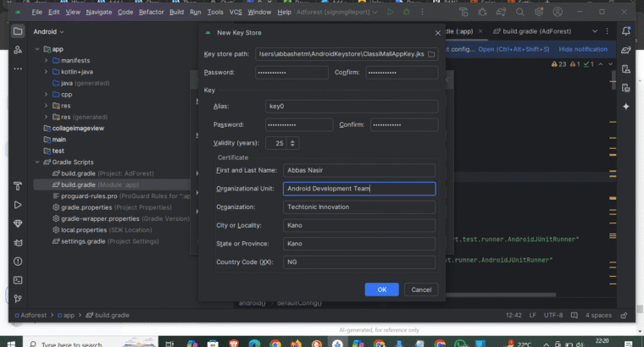Confirm the key store with OK

[381, 289]
